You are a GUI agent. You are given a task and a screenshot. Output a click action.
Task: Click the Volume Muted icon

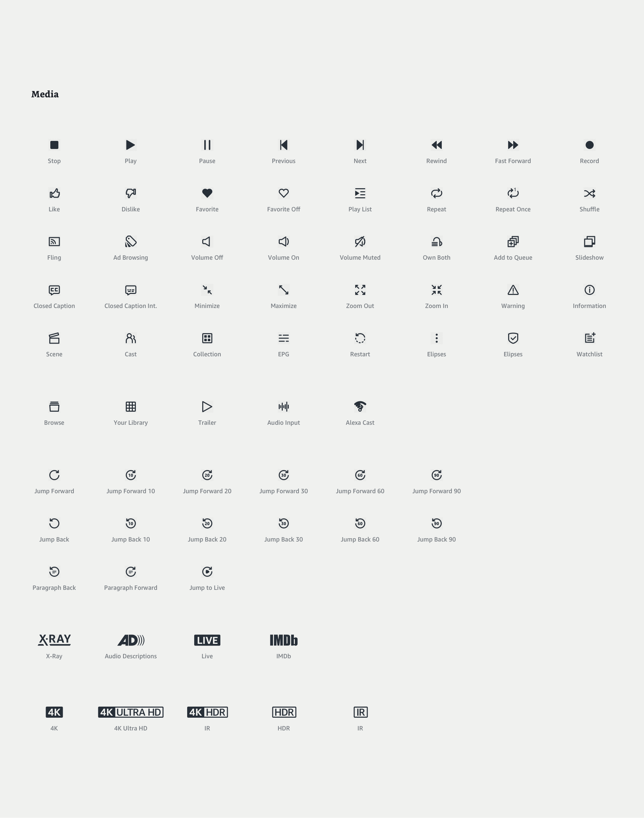(x=360, y=241)
